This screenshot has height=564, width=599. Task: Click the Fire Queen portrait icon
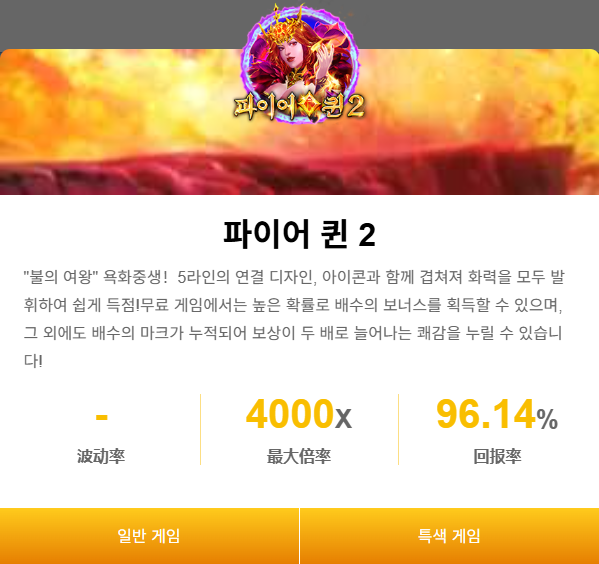pyautogui.click(x=299, y=63)
